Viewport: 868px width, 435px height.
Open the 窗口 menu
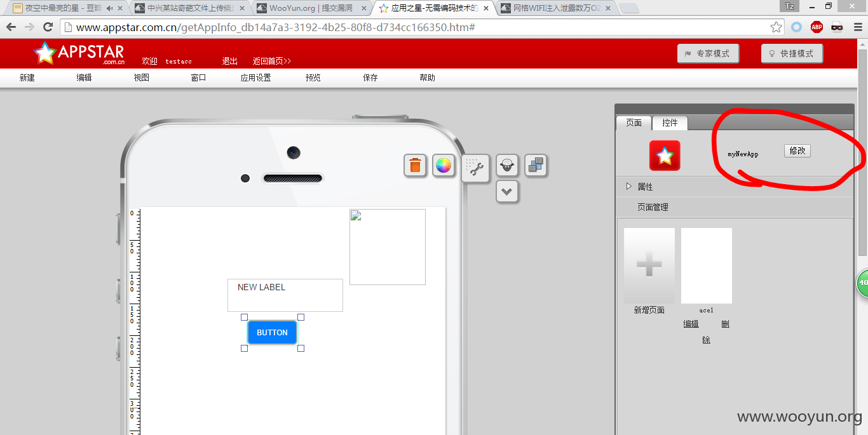[198, 77]
